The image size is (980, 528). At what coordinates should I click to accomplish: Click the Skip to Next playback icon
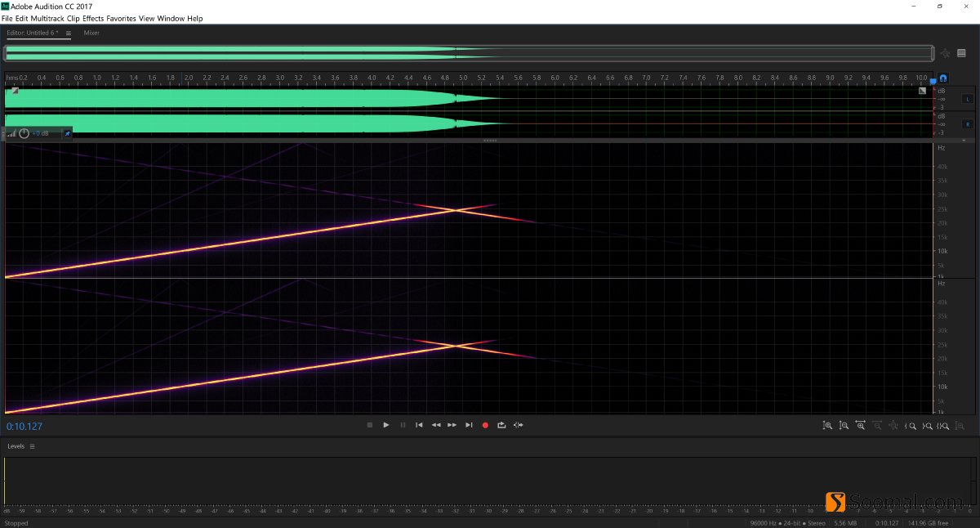click(469, 425)
